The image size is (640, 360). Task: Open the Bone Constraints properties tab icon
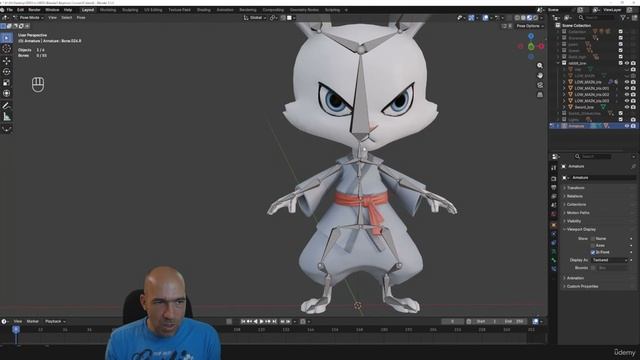[553, 269]
